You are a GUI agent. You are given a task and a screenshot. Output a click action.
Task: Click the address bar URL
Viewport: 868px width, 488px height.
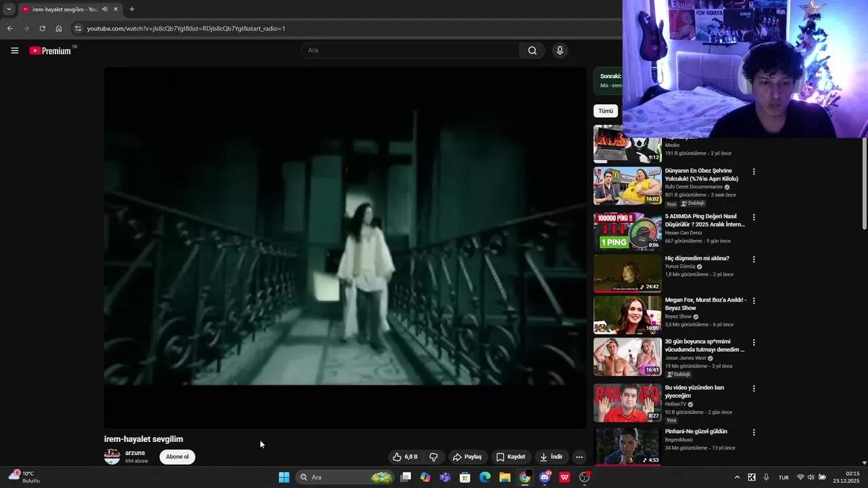(186, 28)
